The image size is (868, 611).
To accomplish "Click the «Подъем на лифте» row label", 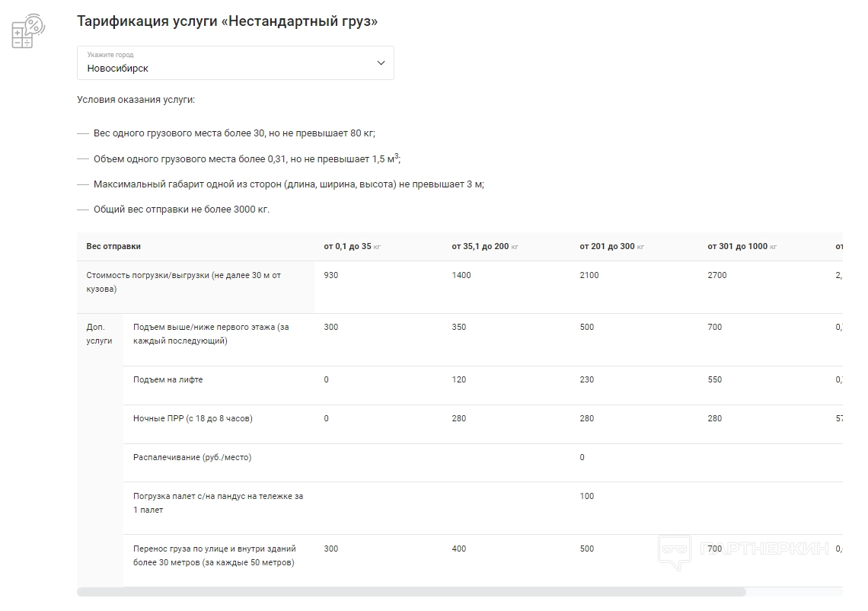I will tap(168, 379).
